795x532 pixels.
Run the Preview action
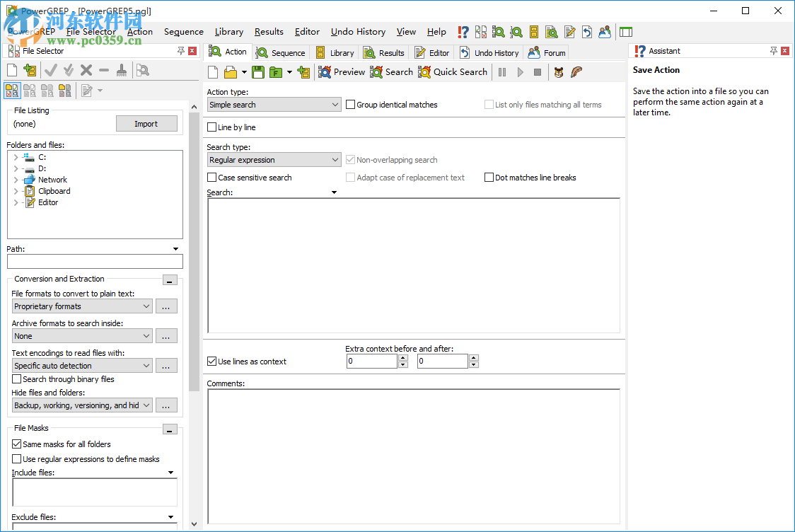point(342,71)
